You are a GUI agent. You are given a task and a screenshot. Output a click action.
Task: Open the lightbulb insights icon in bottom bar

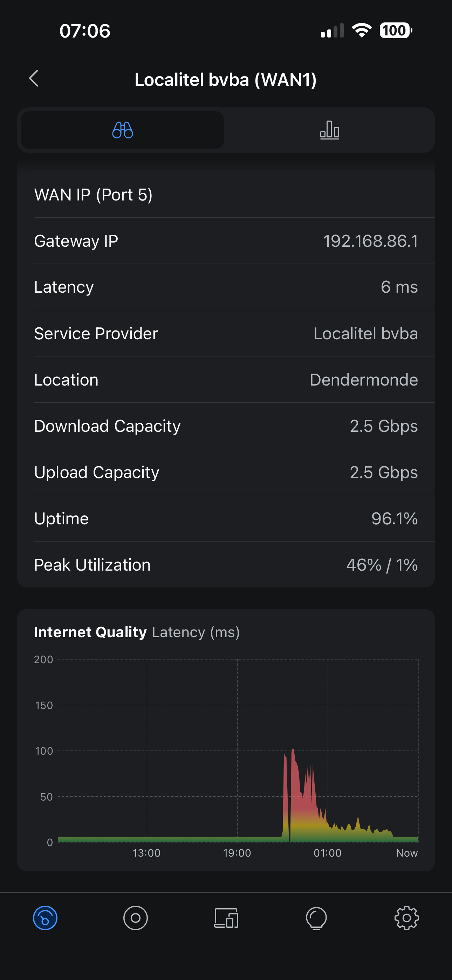coord(316,918)
